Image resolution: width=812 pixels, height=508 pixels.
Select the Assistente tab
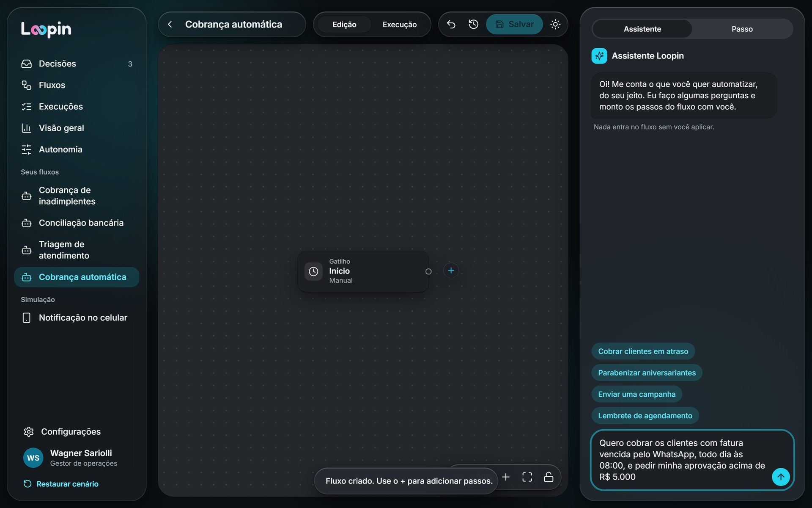(x=642, y=29)
